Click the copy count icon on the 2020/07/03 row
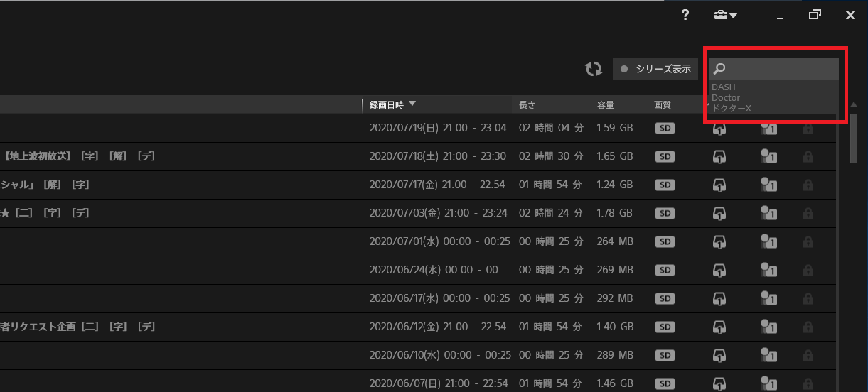The image size is (868, 392). tap(768, 213)
